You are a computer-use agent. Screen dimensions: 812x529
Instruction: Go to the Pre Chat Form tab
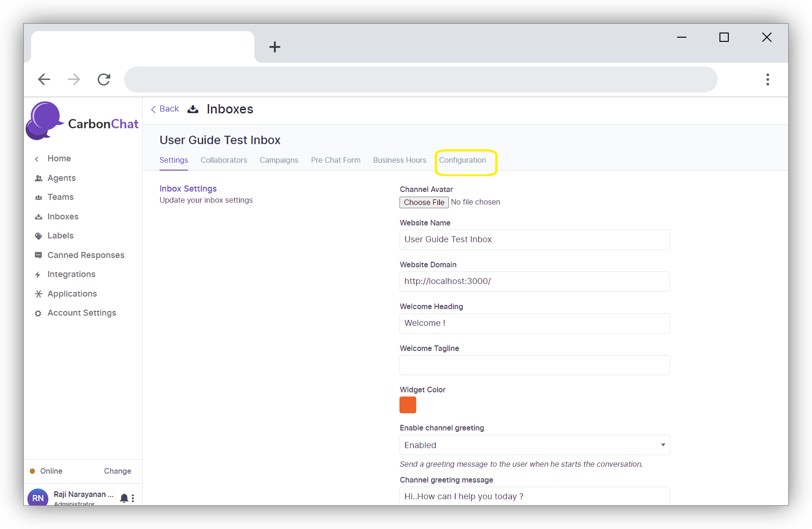point(335,160)
